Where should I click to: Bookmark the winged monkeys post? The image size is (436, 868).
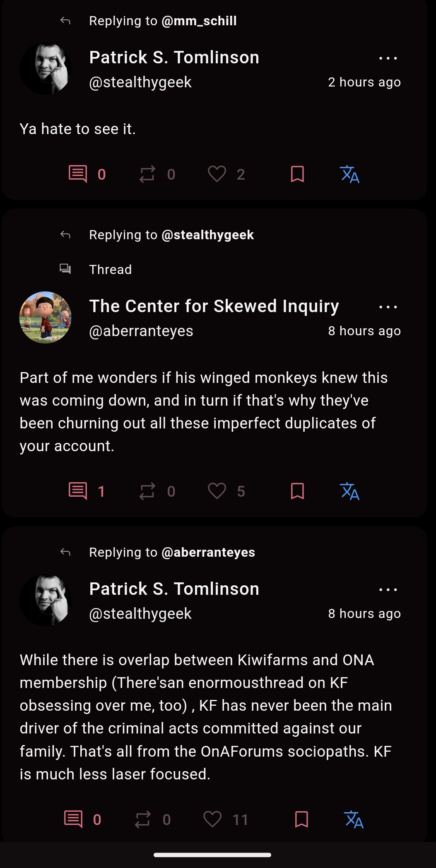pyautogui.click(x=297, y=491)
